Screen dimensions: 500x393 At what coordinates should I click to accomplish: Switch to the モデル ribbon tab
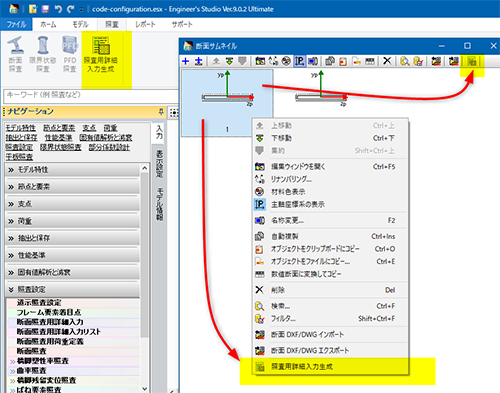(x=80, y=24)
